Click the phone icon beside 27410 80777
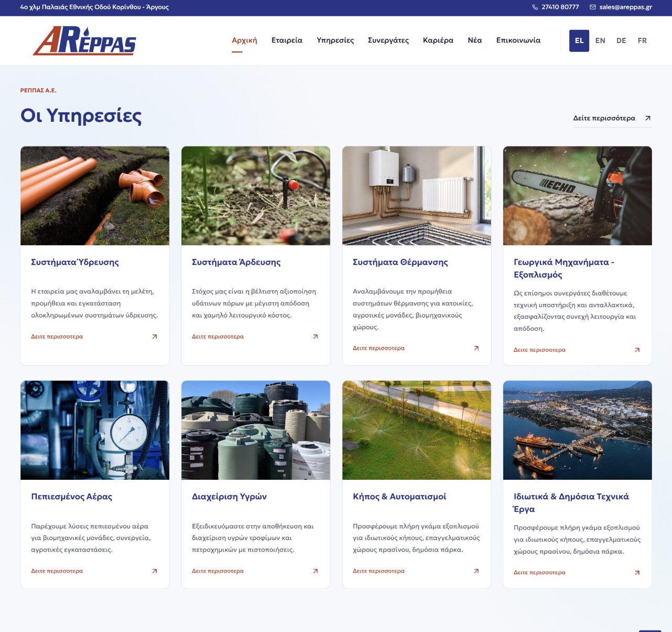672x632 pixels. pyautogui.click(x=535, y=7)
